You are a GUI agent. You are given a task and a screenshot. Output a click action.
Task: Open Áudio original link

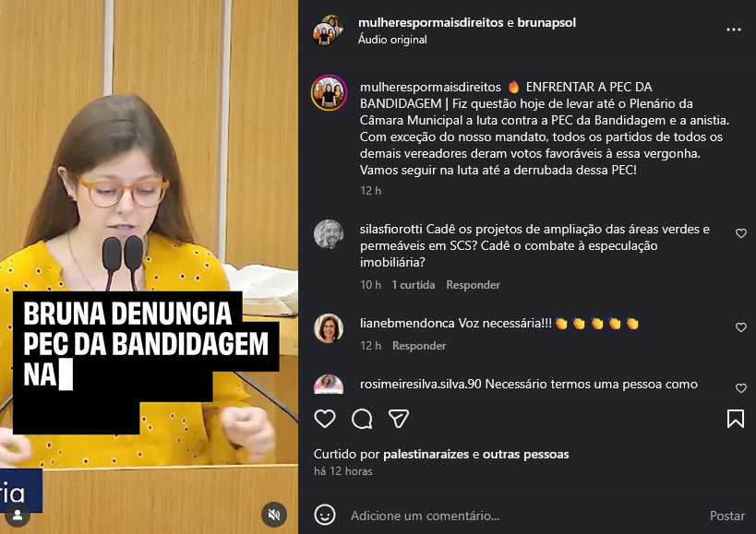click(392, 40)
